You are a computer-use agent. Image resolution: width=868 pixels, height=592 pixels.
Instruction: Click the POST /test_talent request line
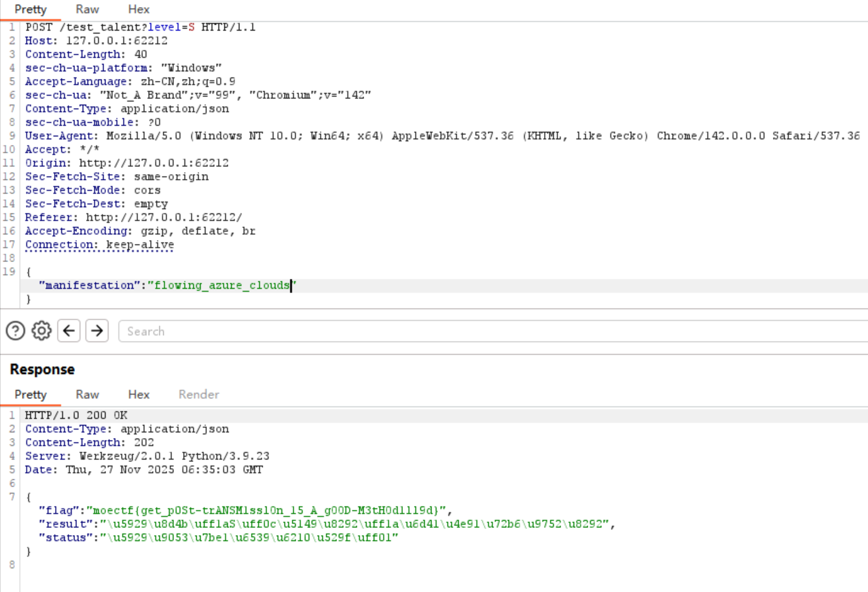tap(84, 27)
